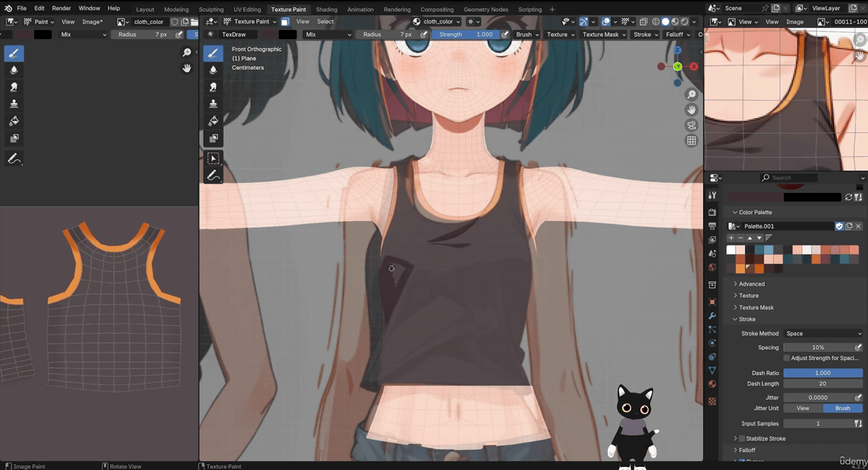Set Jitter Unit to View

click(x=803, y=408)
